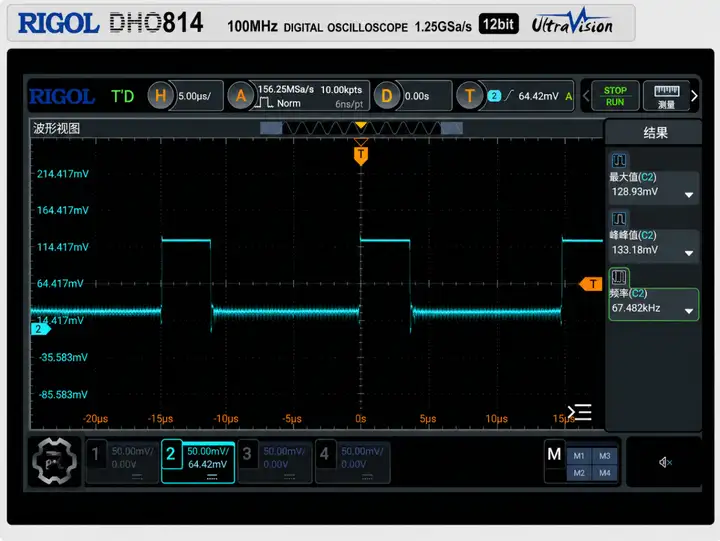This screenshot has height=541, width=720.
Task: Collapse the results panel with list icon
Action: [x=579, y=412]
